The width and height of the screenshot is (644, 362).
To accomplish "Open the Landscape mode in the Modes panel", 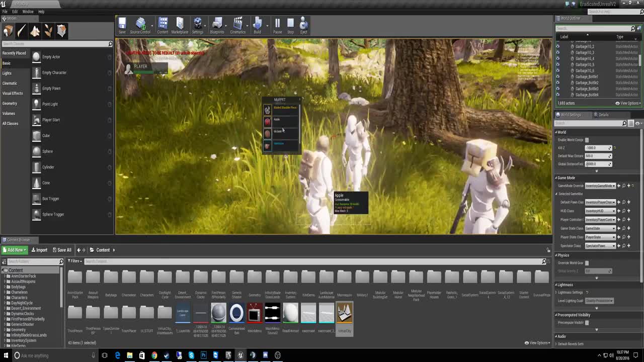I will 34,31.
